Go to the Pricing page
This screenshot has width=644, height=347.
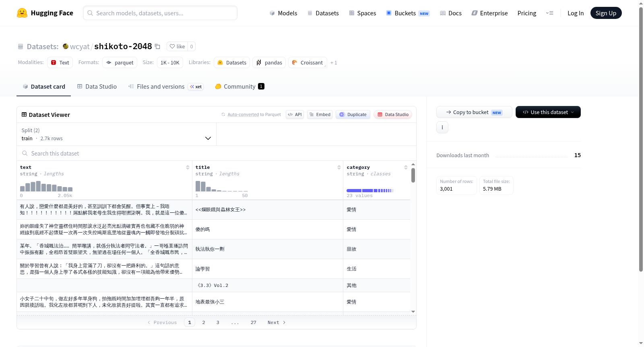[x=527, y=13]
